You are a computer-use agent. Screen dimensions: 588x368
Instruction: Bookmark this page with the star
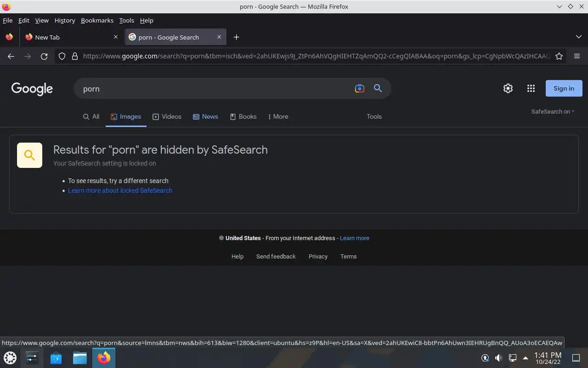click(x=559, y=56)
